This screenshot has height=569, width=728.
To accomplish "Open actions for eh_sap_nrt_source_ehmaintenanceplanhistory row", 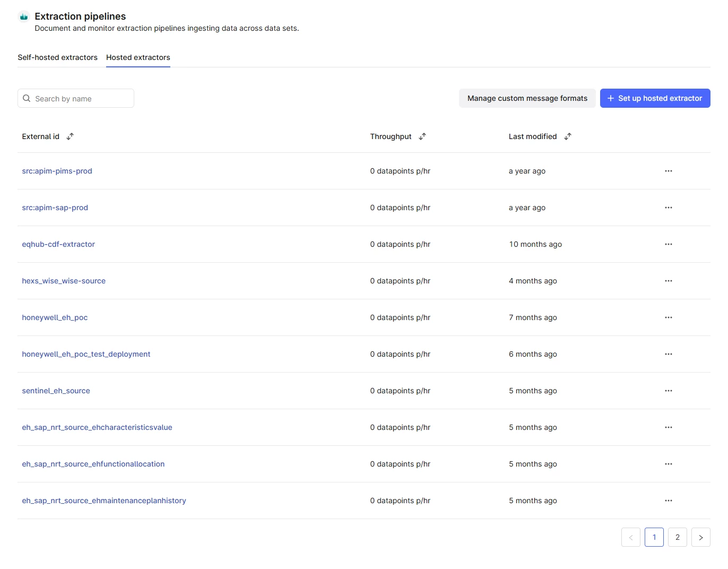I will click(x=668, y=501).
